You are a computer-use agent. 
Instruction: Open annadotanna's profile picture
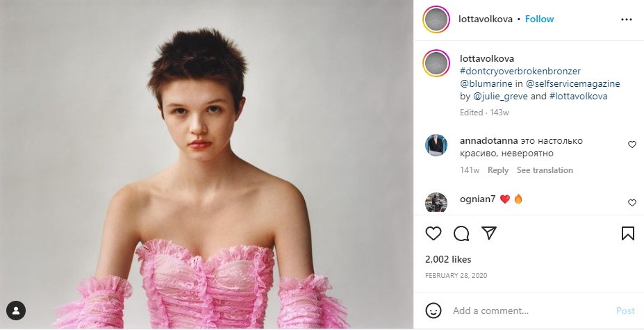tap(436, 145)
